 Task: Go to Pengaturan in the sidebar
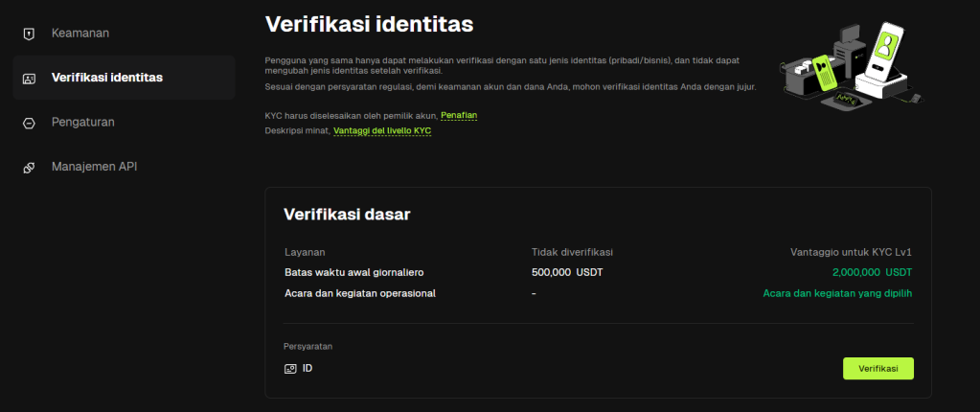pyautogui.click(x=82, y=123)
